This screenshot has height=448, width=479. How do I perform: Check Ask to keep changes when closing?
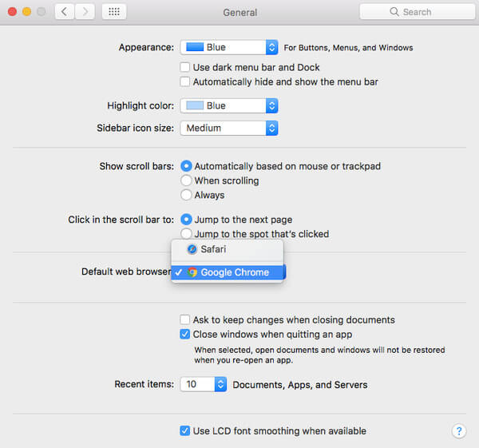coord(185,320)
